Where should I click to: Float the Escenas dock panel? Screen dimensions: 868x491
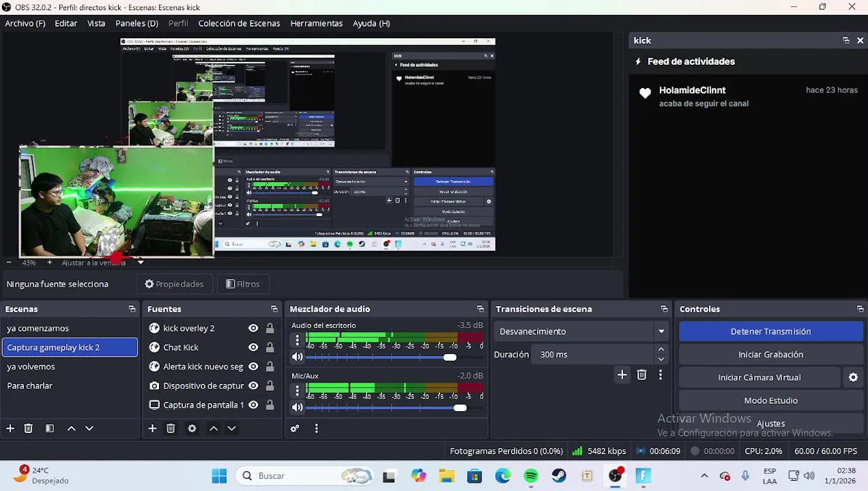coord(132,309)
